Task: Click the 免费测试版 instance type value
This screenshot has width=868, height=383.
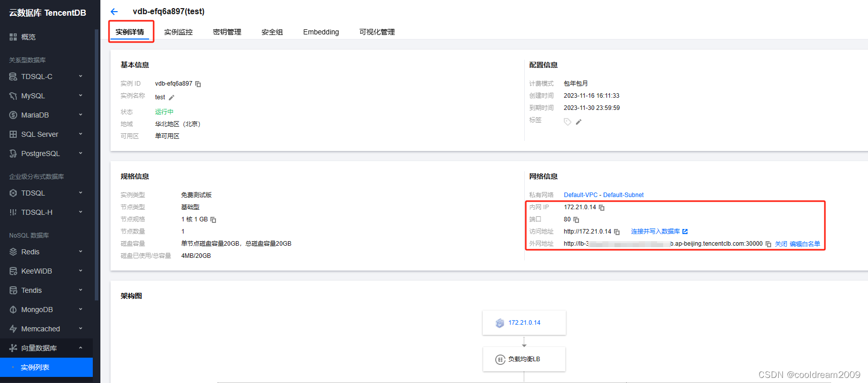Action: (196, 195)
